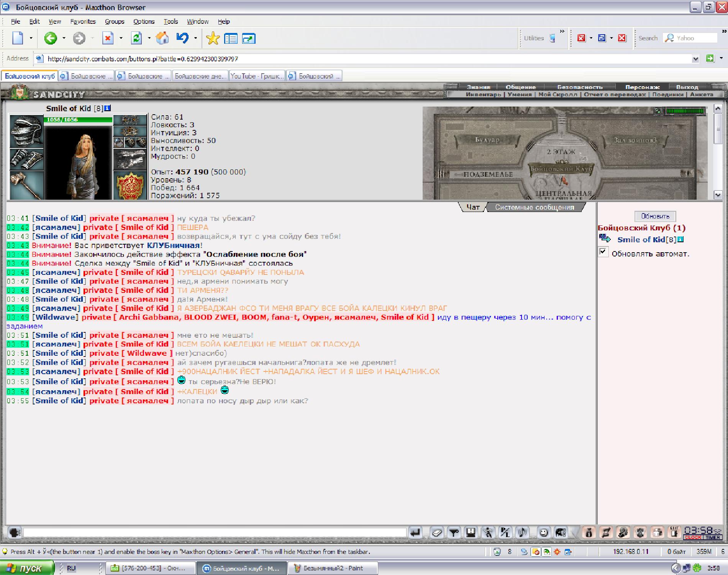Open the Favorites menu
This screenshot has width=728, height=575.
[x=83, y=21]
